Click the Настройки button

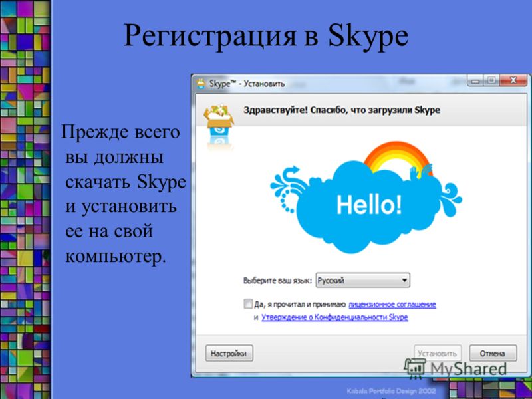[x=229, y=353]
